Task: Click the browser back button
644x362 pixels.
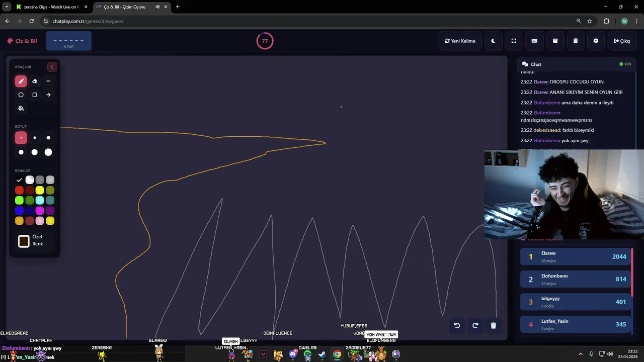Action: tap(7, 21)
